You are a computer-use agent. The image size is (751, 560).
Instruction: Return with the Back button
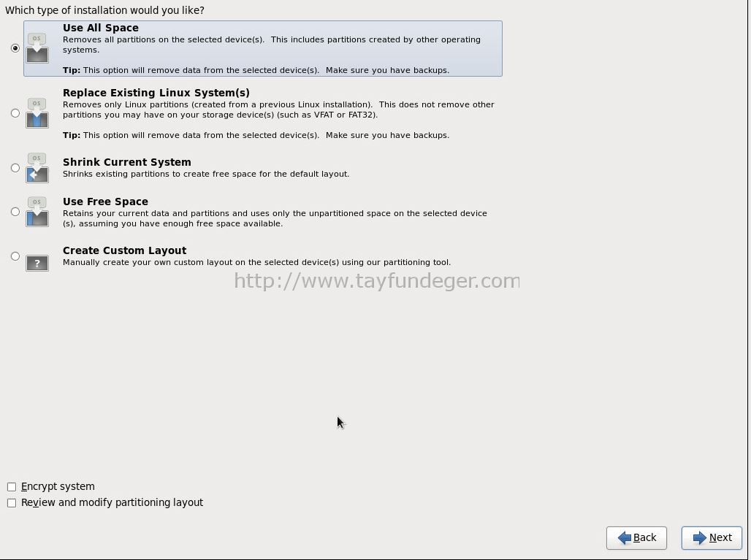coord(636,537)
